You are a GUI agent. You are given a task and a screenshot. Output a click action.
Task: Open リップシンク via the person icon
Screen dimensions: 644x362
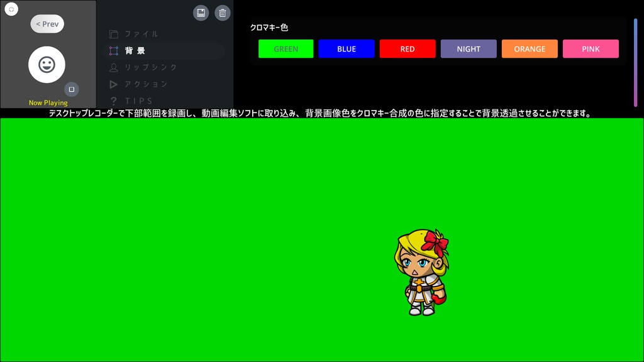coord(113,67)
